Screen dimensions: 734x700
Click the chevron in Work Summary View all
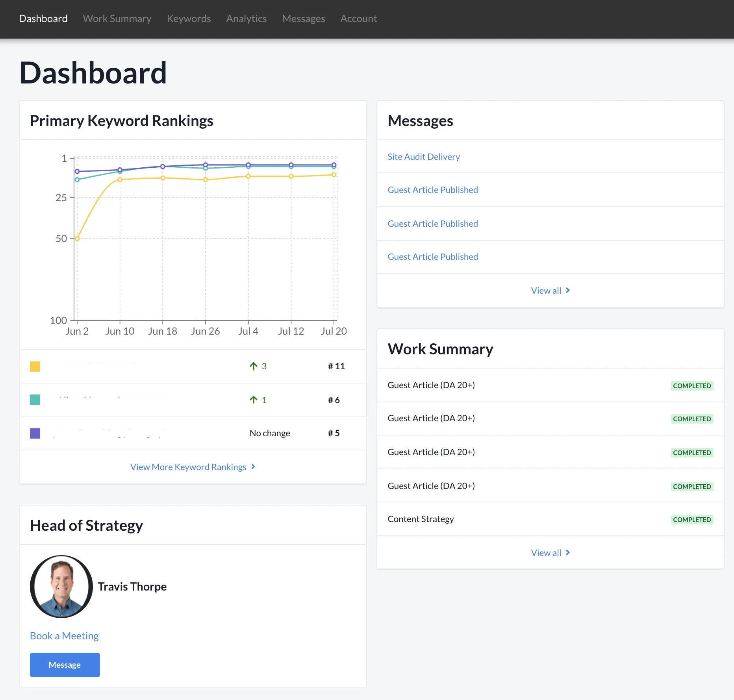point(567,552)
